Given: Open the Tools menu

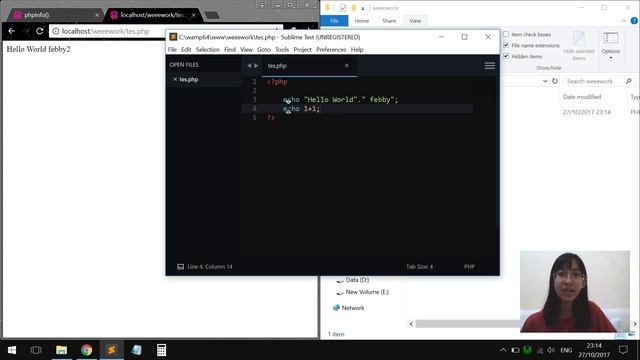Looking at the screenshot, I should pos(282,49).
